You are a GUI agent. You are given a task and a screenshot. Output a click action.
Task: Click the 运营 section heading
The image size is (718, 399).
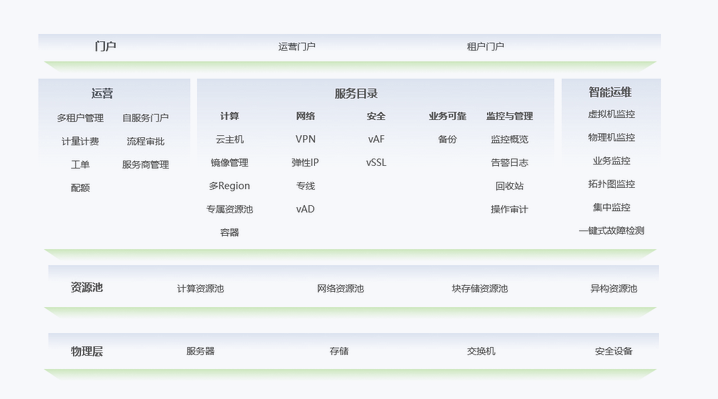(x=102, y=93)
